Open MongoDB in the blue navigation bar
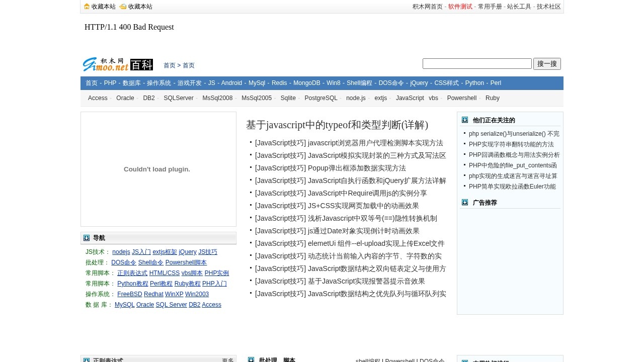The image size is (644, 362). pos(306,83)
